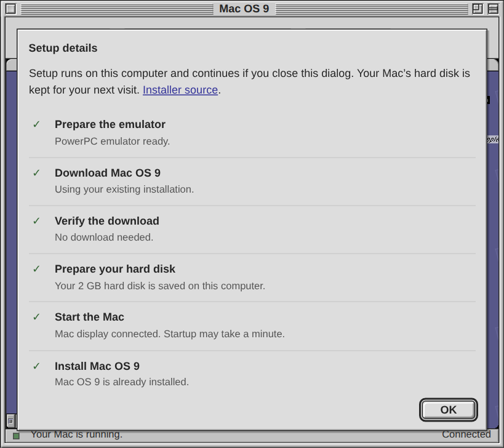Click the checkmark beside Start the Mac
504x448 pixels.
[36, 317]
